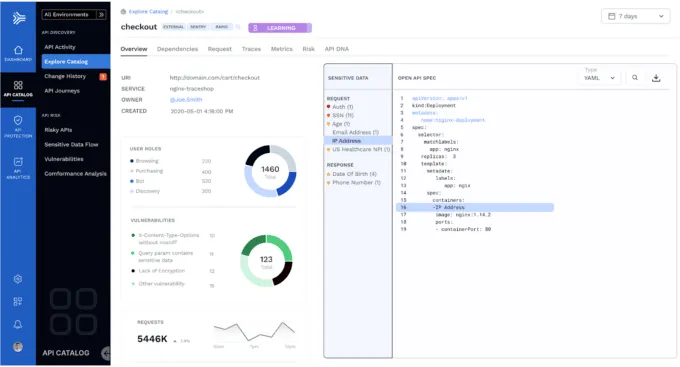This screenshot has width=680, height=367.
Task: Click the Traceable logo icon
Action: coord(19,18)
